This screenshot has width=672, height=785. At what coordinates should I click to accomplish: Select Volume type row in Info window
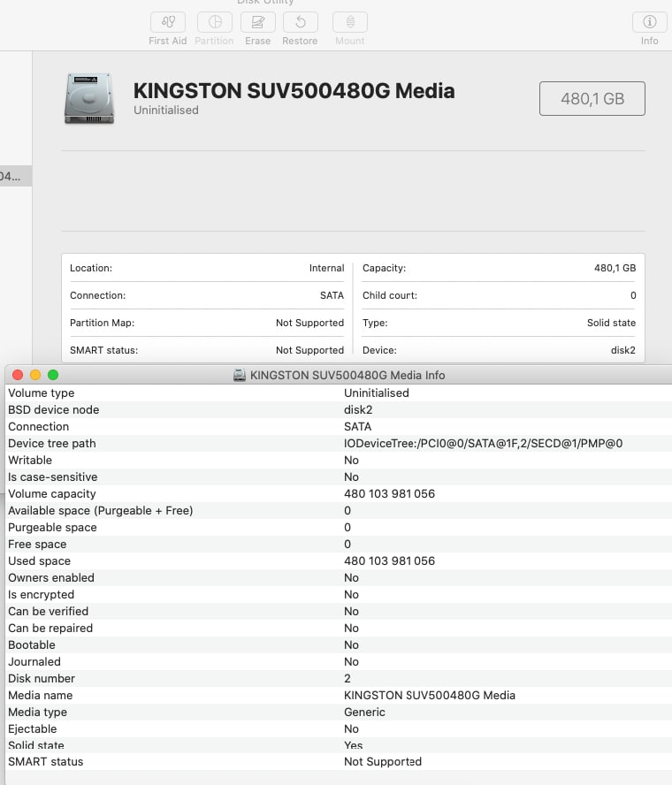coord(339,393)
